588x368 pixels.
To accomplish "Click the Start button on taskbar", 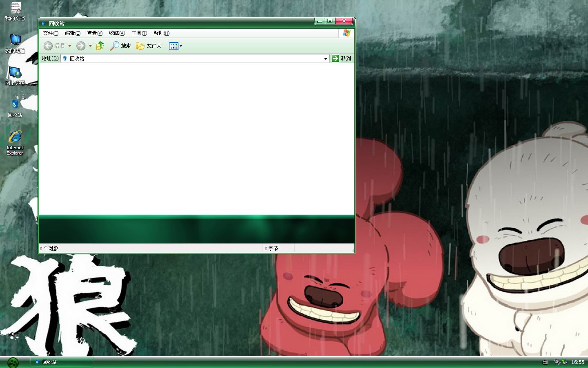I will [x=13, y=362].
